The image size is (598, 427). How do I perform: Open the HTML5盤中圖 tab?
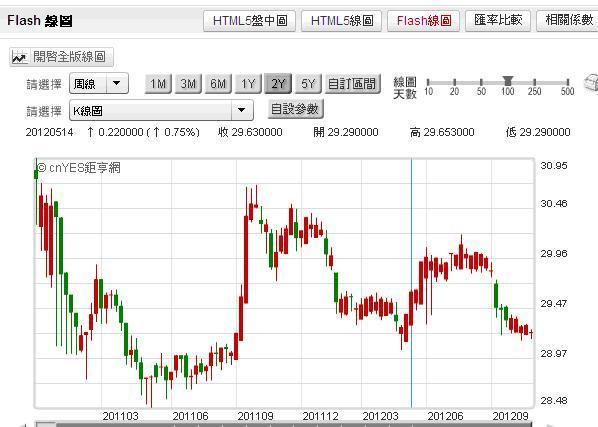249,21
